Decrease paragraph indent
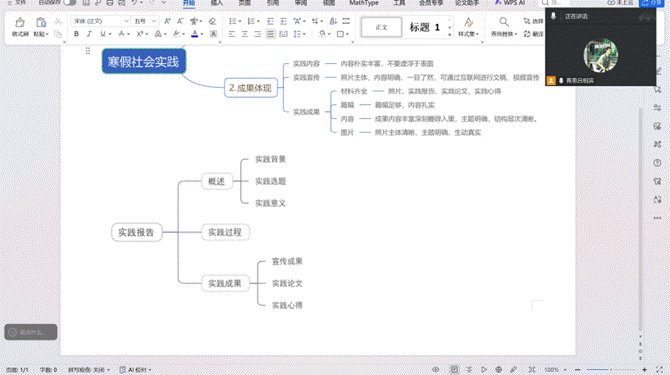Screen dimensions: 670x375 (x=270, y=21)
